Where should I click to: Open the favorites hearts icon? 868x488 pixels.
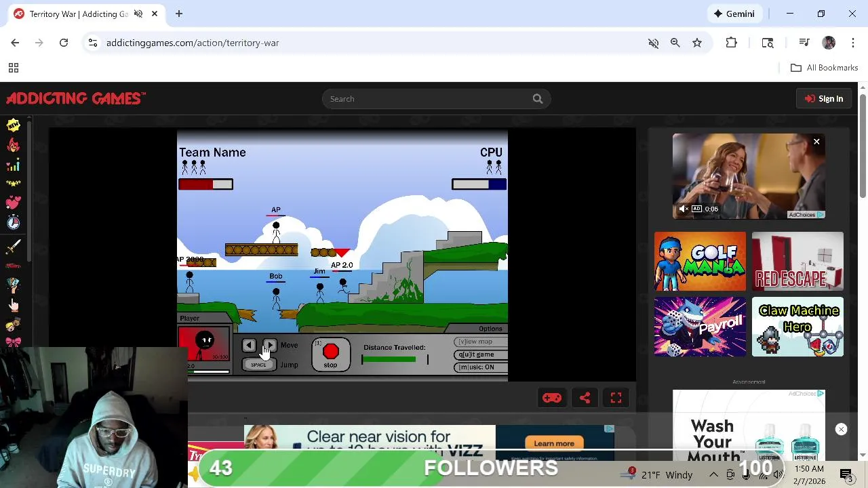pos(13,203)
